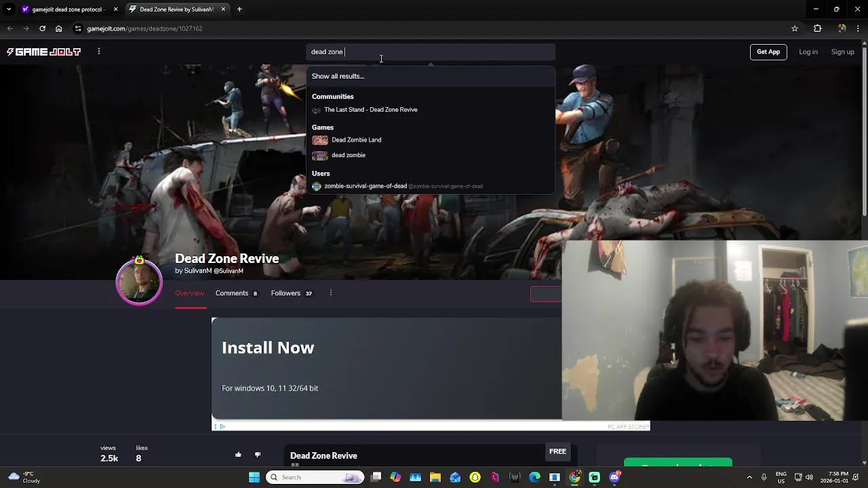
Task: Open the clock showing 7:58 PM
Action: click(834, 477)
